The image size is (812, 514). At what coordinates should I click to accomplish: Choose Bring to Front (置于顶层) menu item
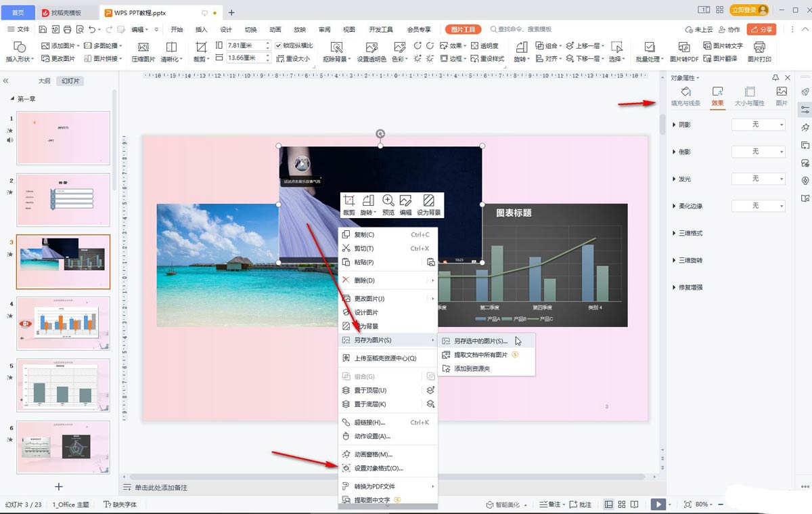point(388,390)
